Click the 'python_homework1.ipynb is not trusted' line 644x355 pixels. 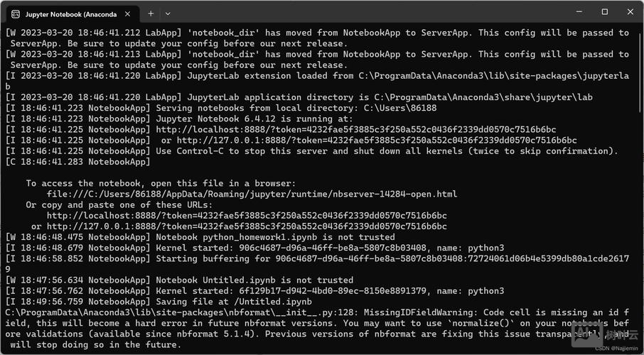coord(275,236)
